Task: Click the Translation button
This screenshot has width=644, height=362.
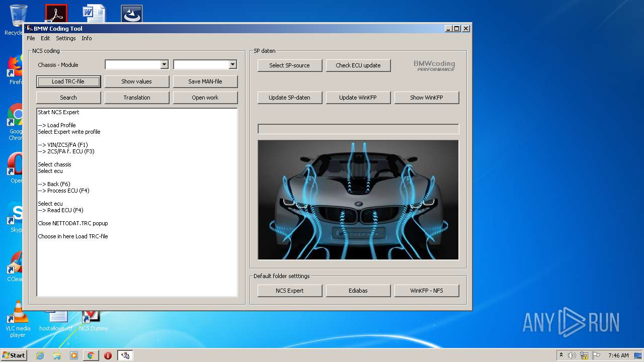Action: tap(137, 98)
